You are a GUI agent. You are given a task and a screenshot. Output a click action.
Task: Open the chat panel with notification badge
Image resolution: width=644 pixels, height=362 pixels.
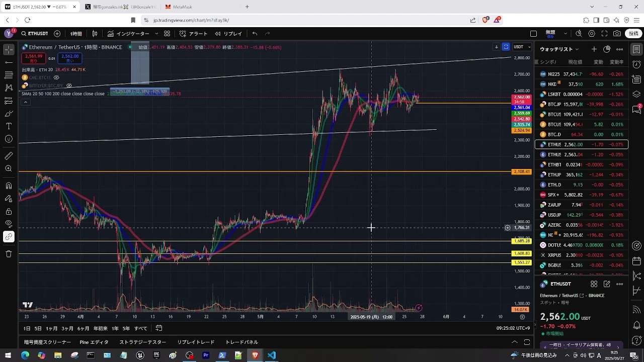(x=636, y=109)
